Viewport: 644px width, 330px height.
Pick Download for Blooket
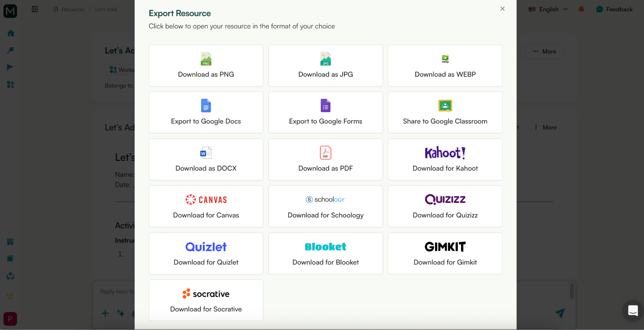[x=325, y=253]
